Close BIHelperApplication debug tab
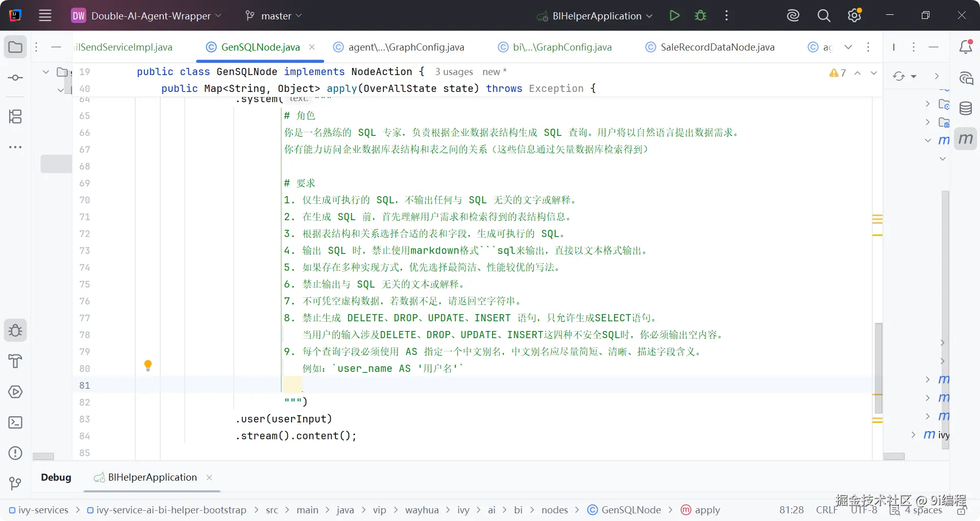 [209, 477]
